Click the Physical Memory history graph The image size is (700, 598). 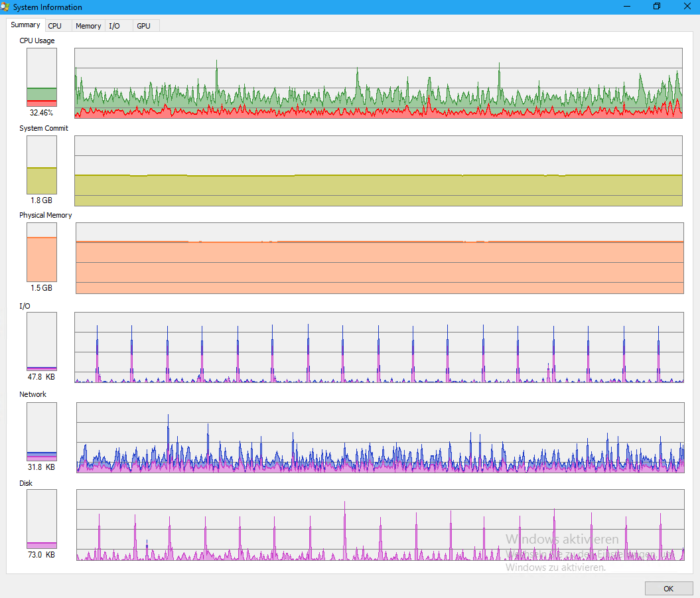click(380, 258)
